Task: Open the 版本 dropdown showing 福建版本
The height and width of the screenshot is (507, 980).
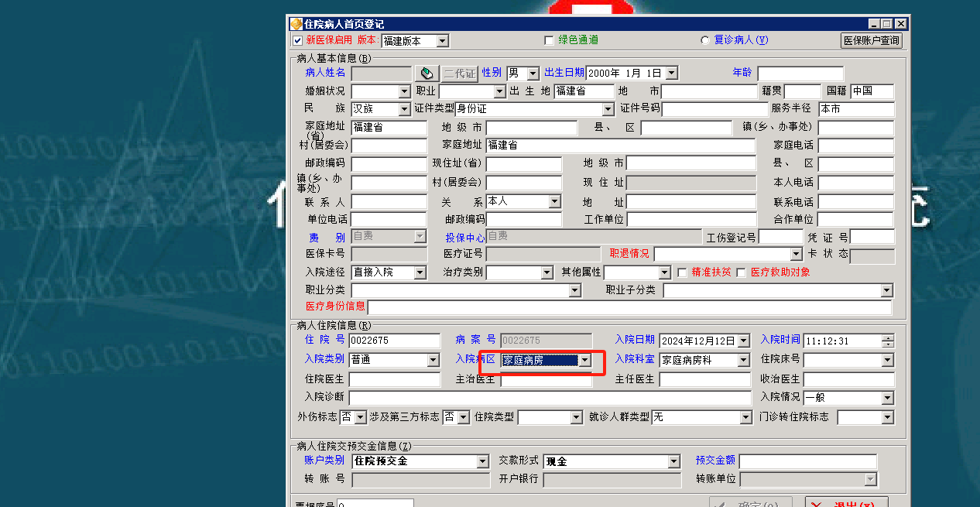Action: click(x=442, y=41)
